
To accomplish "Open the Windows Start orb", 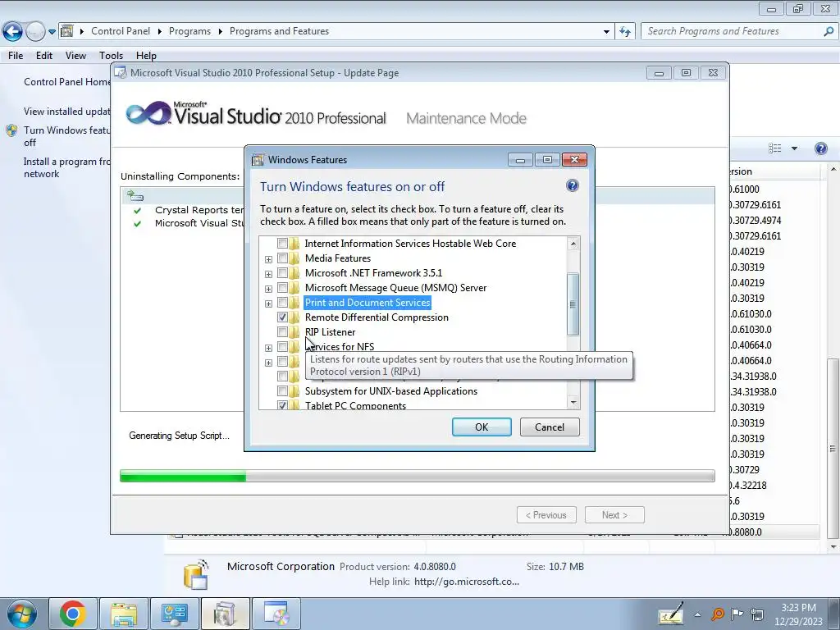I will [x=22, y=614].
